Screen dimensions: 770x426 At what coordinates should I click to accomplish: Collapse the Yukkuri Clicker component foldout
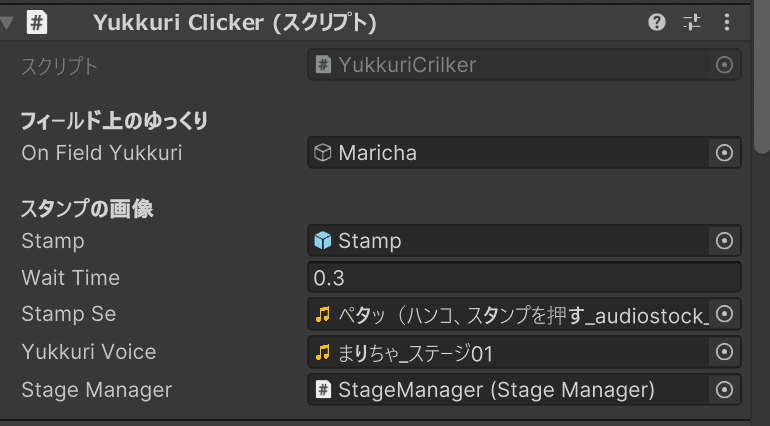(x=7, y=23)
